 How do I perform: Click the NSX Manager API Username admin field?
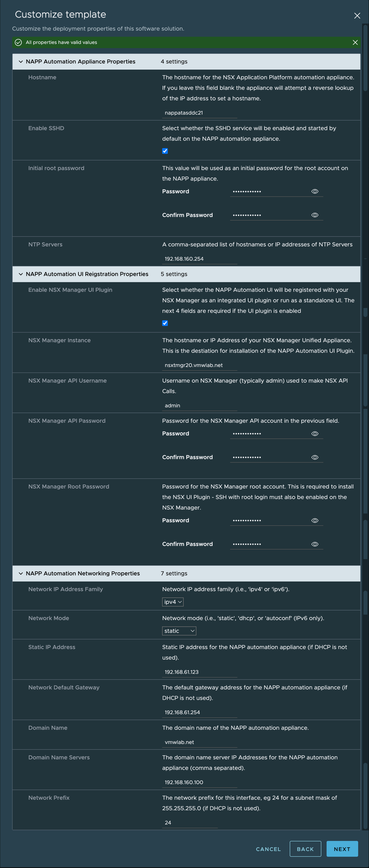[200, 406]
